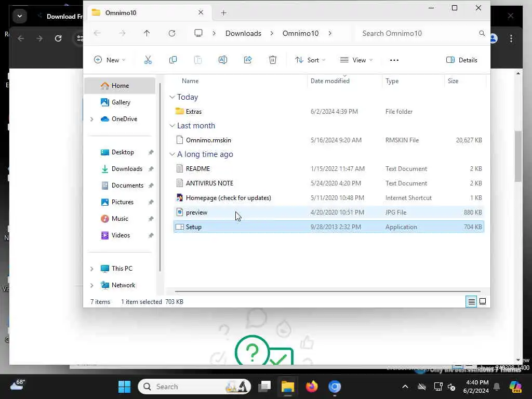Refresh the Omnimo10 folder view
The height and width of the screenshot is (399, 532).
point(172,33)
